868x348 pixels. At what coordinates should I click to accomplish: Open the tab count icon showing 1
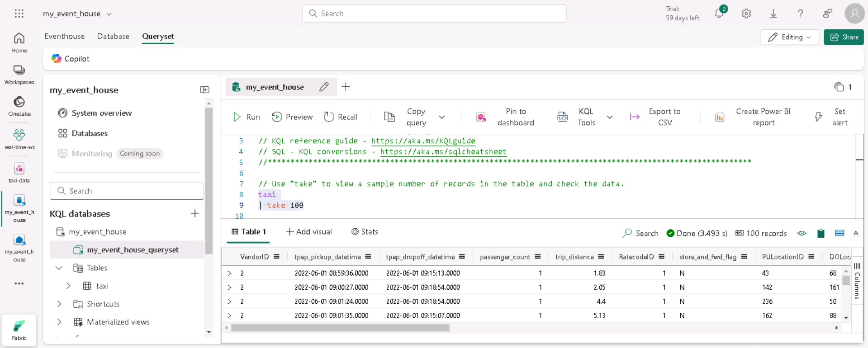click(x=843, y=87)
